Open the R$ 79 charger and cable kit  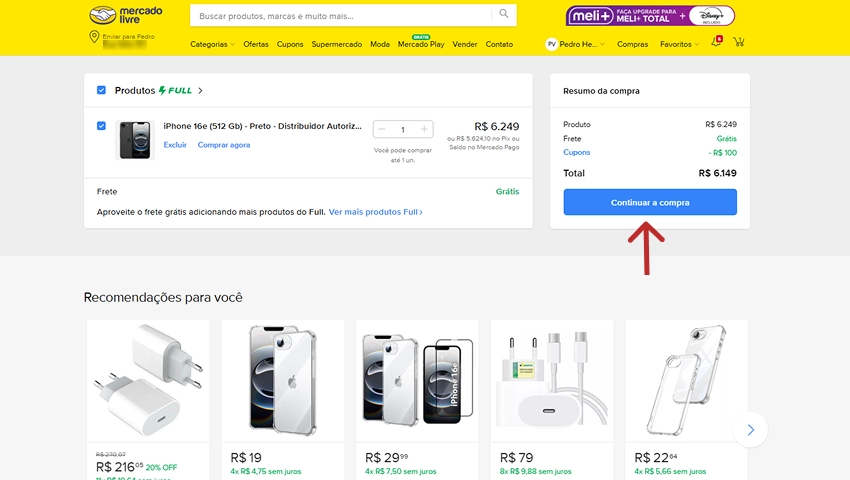pyautogui.click(x=552, y=381)
